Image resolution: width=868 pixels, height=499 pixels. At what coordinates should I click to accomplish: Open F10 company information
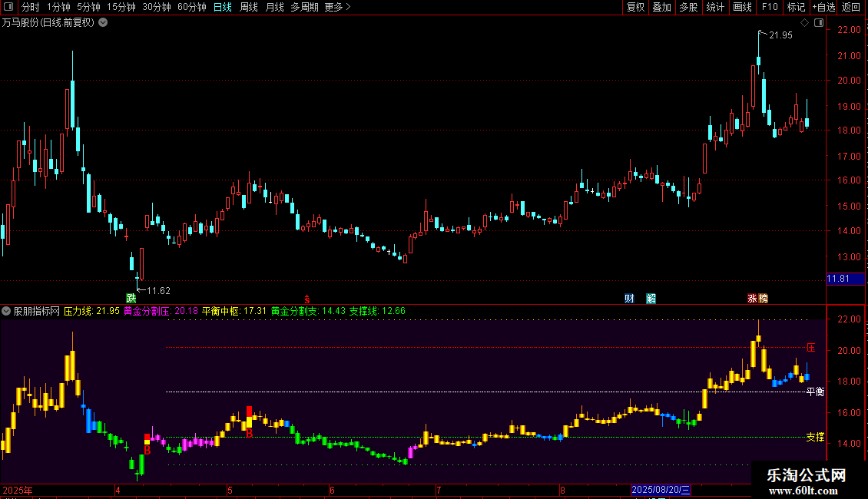(x=769, y=7)
